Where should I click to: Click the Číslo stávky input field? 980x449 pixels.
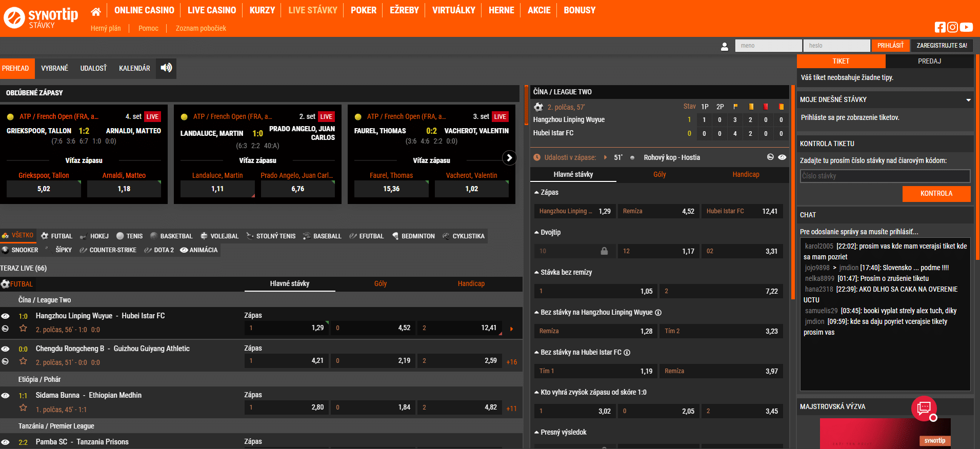pyautogui.click(x=885, y=176)
